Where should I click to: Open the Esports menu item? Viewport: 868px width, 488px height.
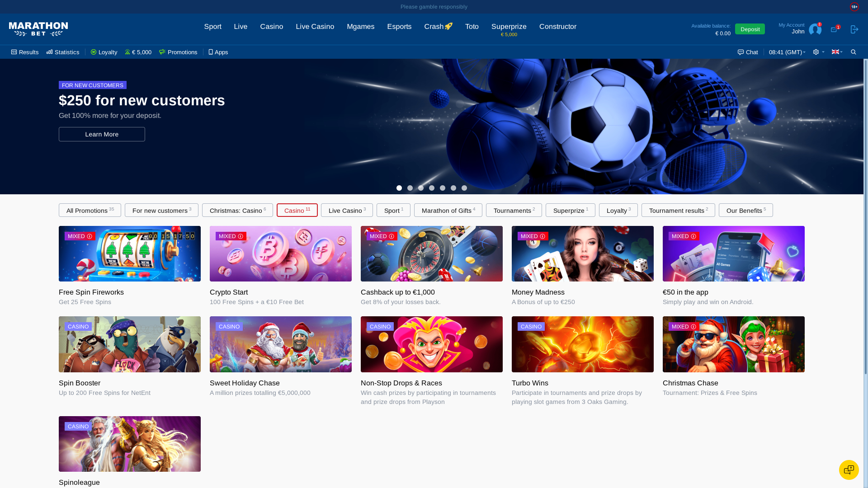(x=399, y=27)
